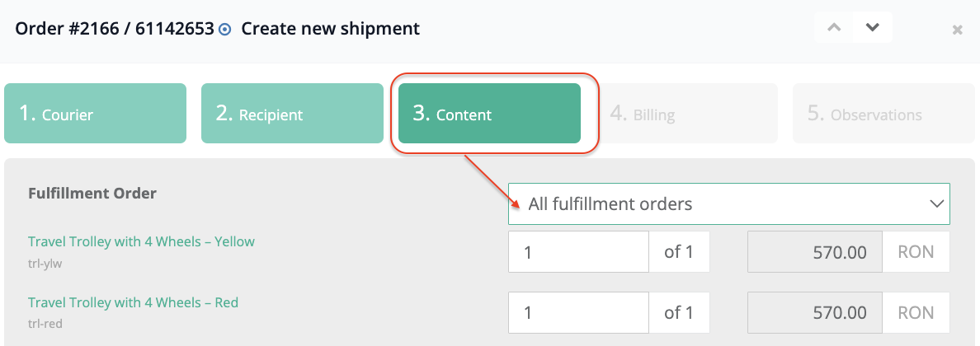The width and height of the screenshot is (980, 346).
Task: Open Travel Trolley with 4 Wheels – Yellow link
Action: coord(141,241)
